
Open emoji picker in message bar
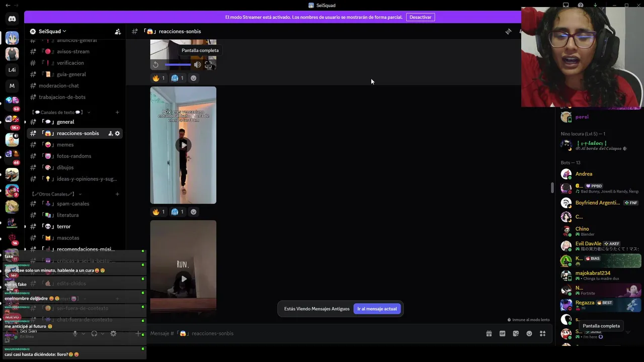click(529, 333)
